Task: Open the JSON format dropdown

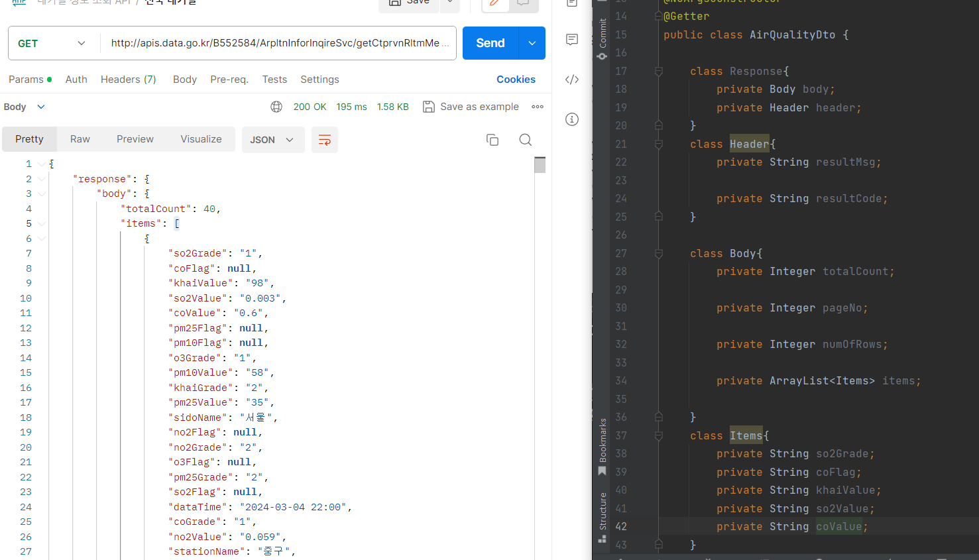Action: pos(272,140)
